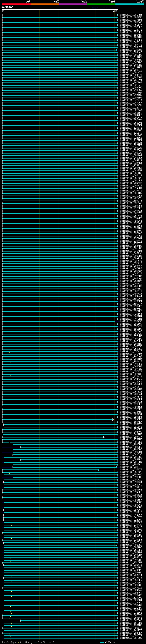Click hit label UniRef100_O49921
Screen dimensions: 146x644
[x=131, y=588]
